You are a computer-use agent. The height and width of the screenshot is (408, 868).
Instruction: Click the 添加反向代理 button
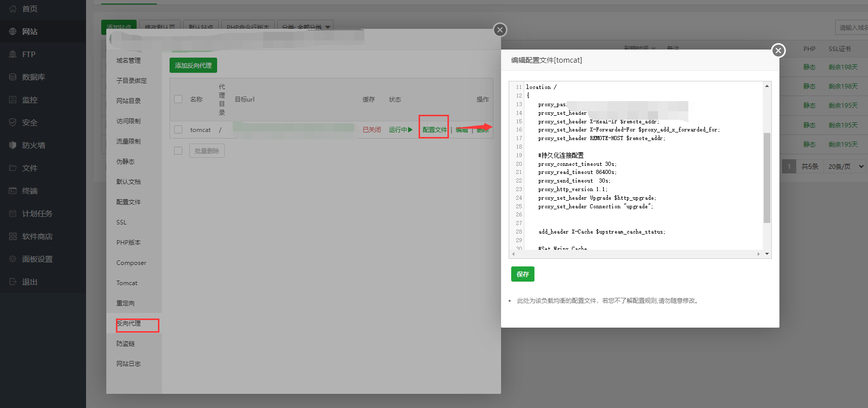point(193,65)
